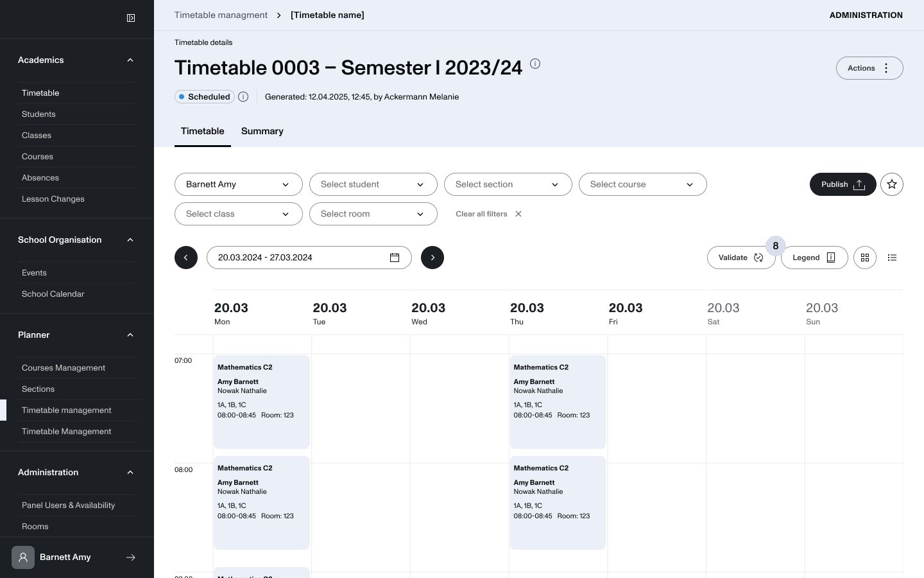The image size is (924, 578).
Task: Collapse the Academics section
Action: (130, 60)
